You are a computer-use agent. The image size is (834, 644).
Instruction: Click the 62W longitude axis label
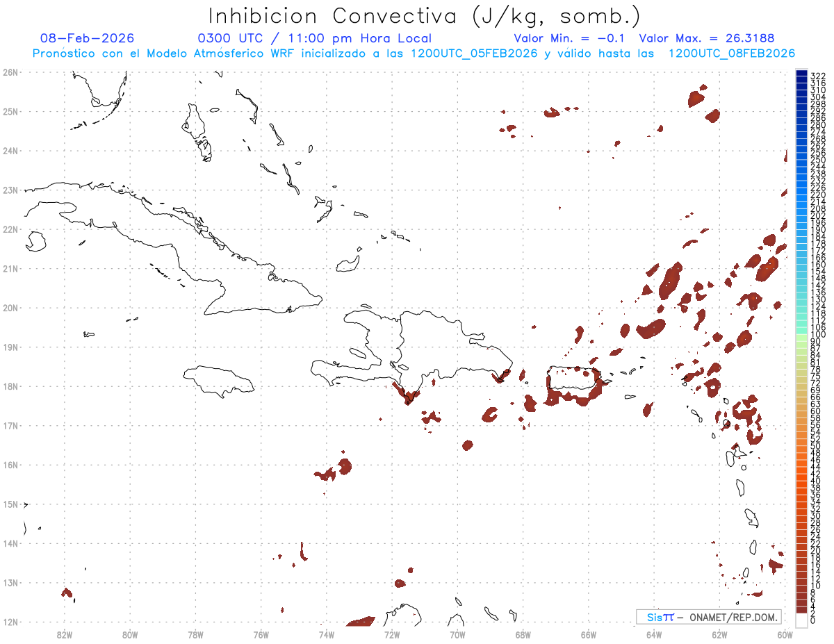pos(719,634)
